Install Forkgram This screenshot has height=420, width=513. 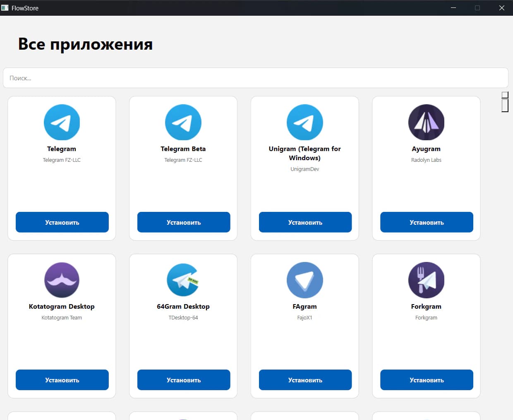(x=427, y=380)
